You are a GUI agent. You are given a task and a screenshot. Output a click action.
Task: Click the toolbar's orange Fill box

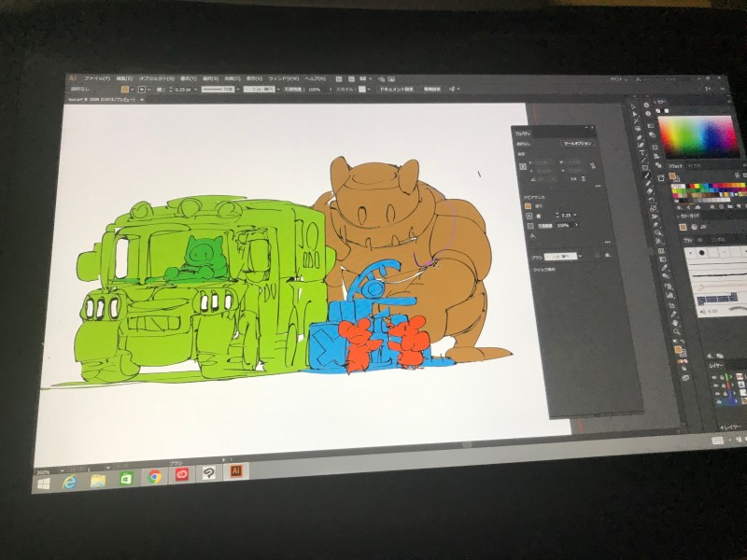pos(678,349)
